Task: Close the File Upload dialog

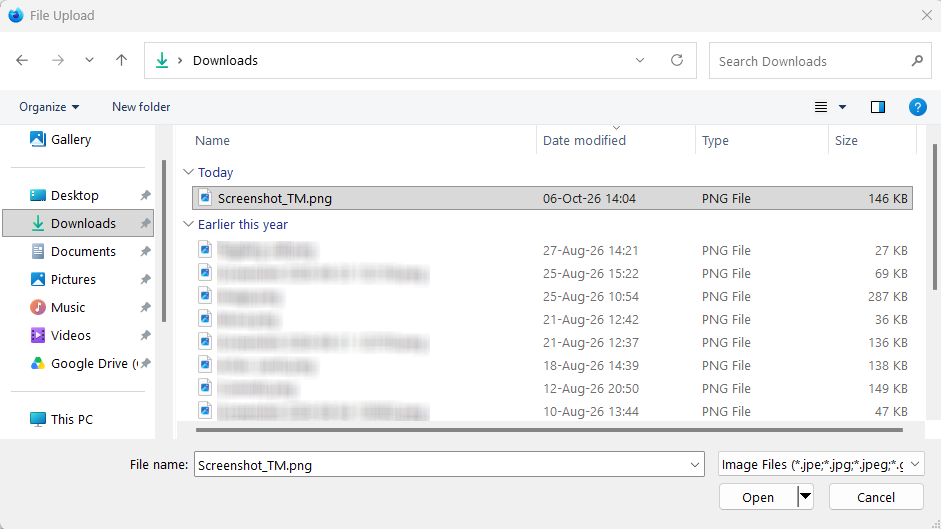Action: [x=927, y=15]
